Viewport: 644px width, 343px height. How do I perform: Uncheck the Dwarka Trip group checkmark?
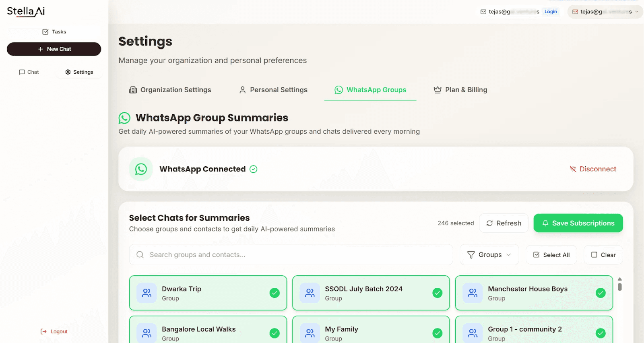point(275,293)
